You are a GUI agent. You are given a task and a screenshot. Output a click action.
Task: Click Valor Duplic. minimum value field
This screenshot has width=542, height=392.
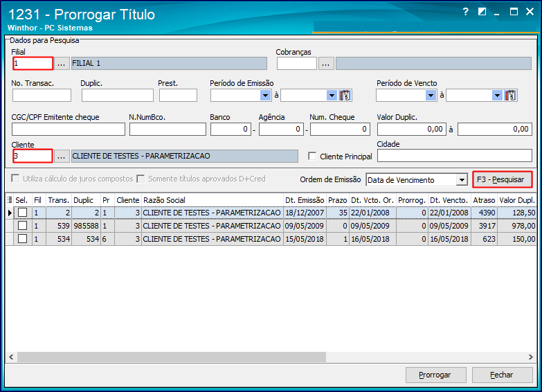pos(412,130)
